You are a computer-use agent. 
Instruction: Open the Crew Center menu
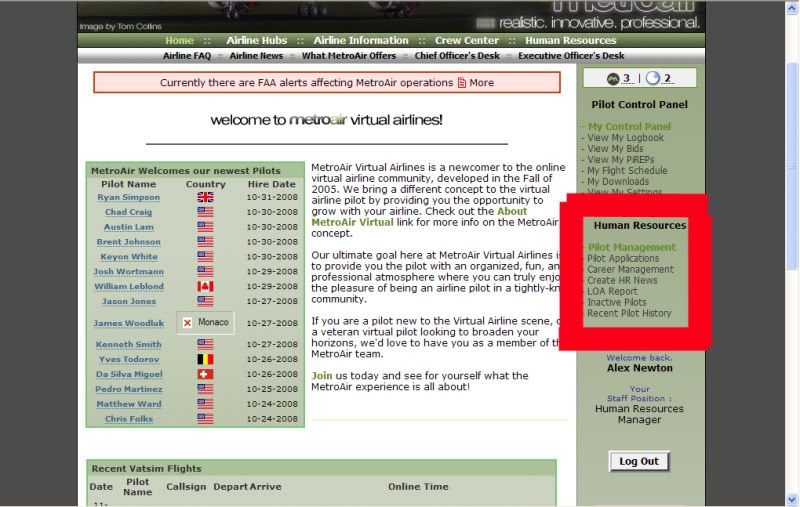tap(466, 40)
